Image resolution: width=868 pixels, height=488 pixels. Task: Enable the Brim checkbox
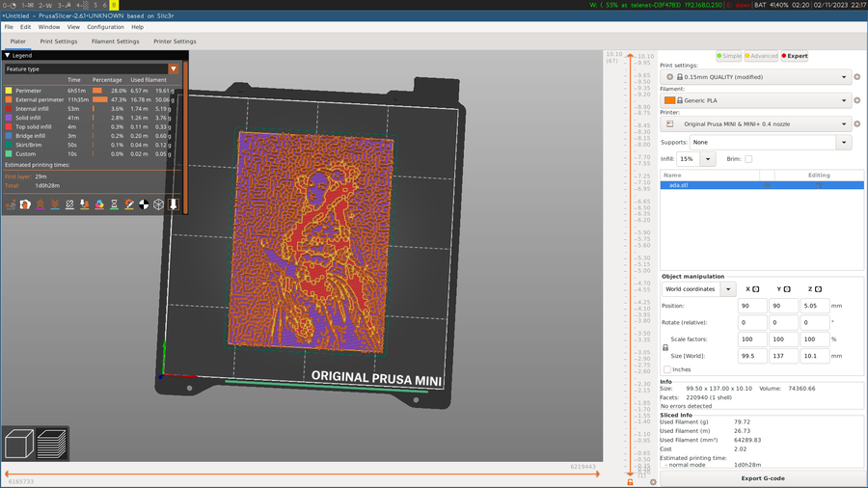(748, 159)
